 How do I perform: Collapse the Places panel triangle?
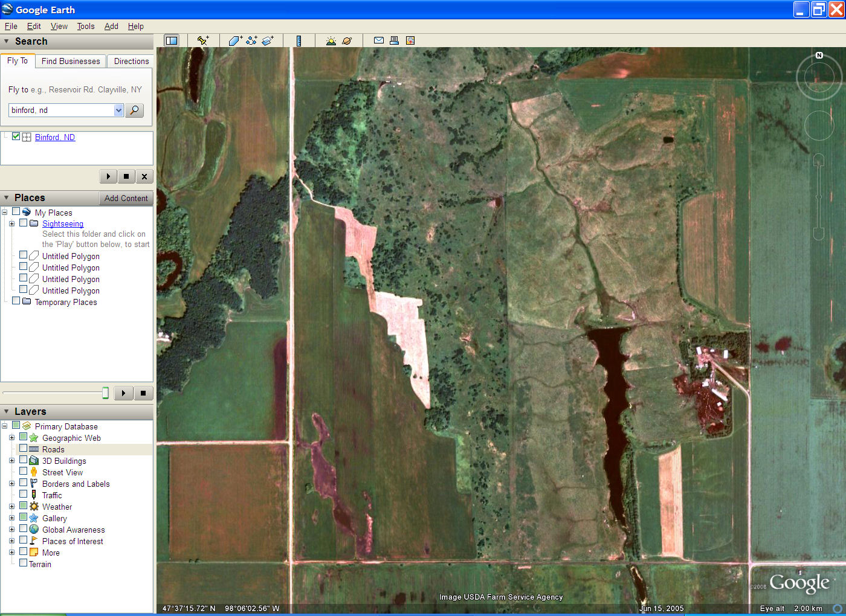7,197
